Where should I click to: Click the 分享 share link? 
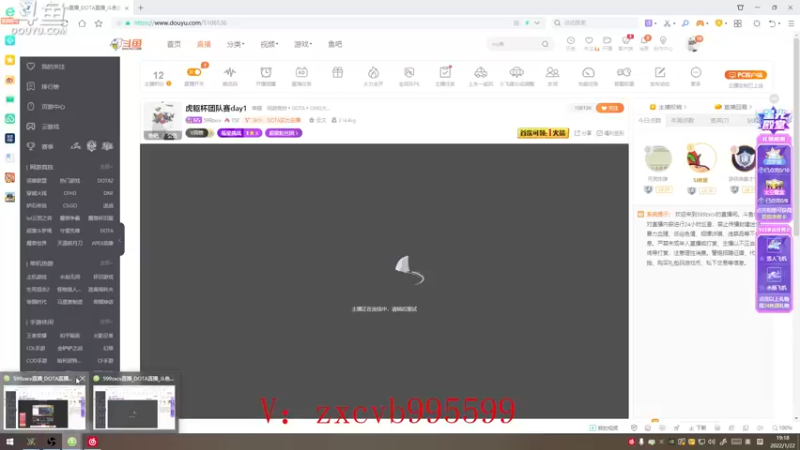tap(583, 133)
